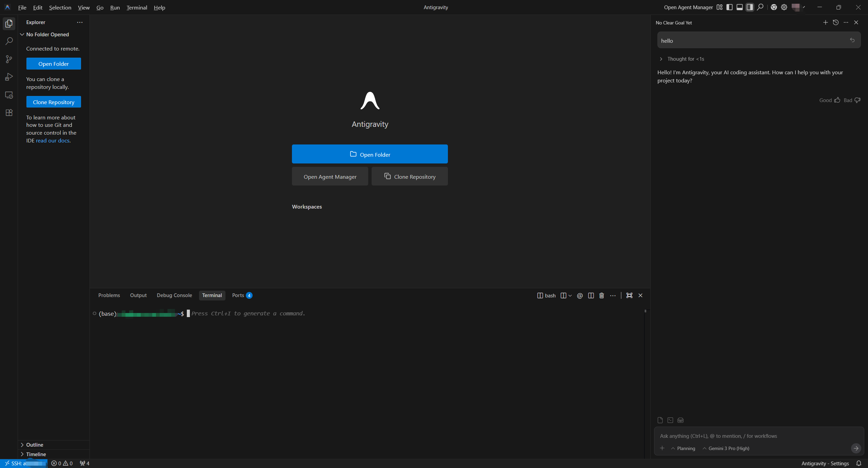
Task: Split the terminal pane
Action: coord(591,296)
